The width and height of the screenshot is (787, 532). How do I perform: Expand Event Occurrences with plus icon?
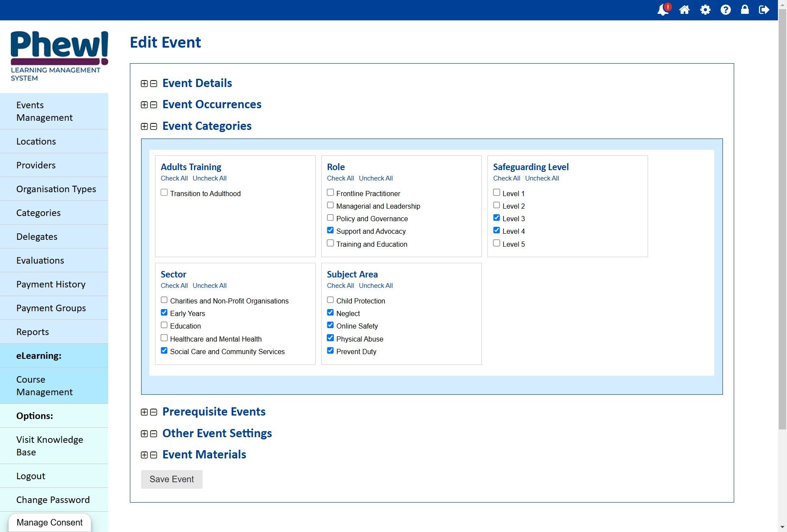click(x=144, y=105)
